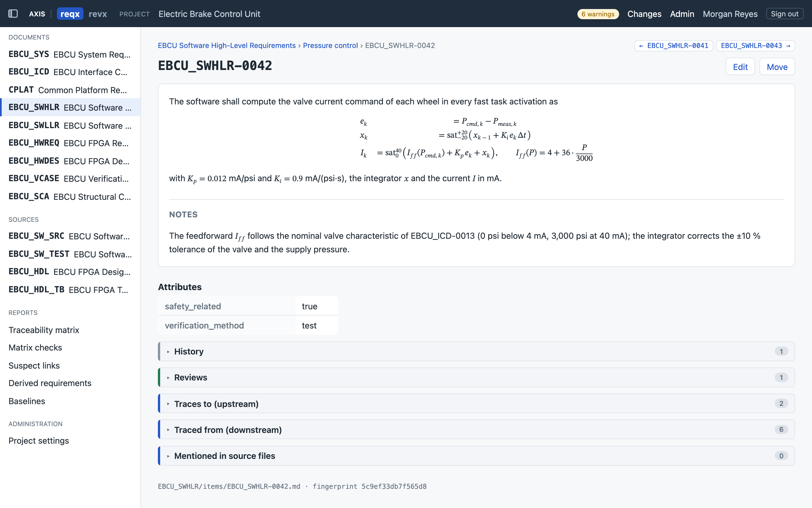Go to next item EBCU_SWHLR-0043

[755, 45]
